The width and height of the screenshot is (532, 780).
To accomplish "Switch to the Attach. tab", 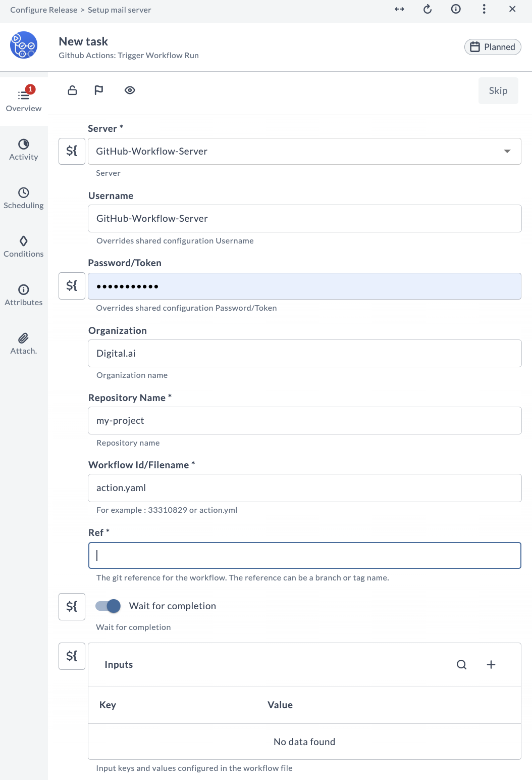I will (x=24, y=344).
